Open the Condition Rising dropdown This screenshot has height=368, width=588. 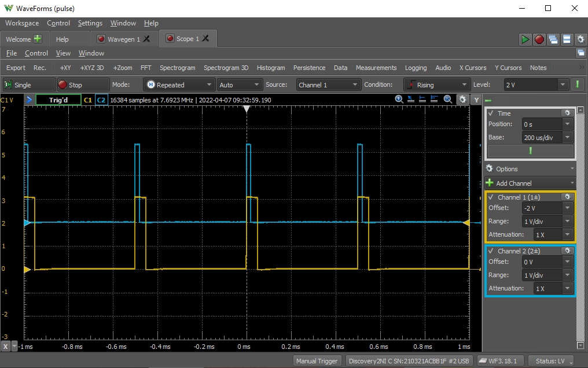tap(437, 84)
